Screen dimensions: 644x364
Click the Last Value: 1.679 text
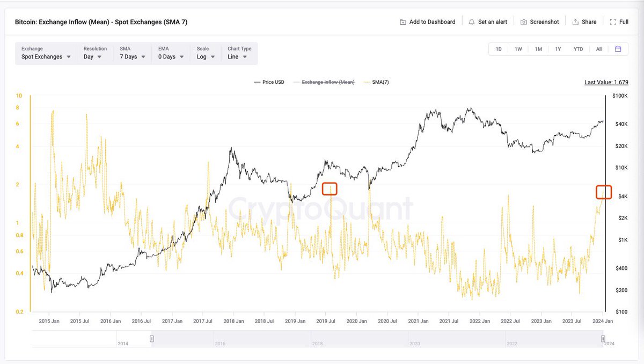(x=606, y=82)
